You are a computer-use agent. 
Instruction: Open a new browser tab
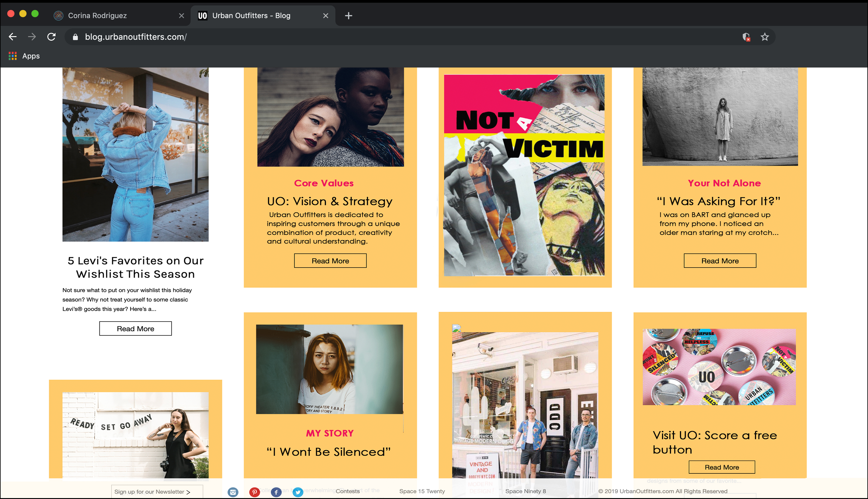point(348,16)
